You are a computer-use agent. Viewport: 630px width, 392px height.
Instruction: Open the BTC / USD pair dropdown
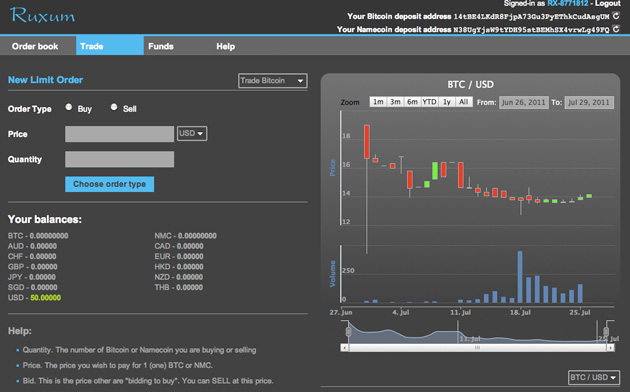(x=593, y=378)
